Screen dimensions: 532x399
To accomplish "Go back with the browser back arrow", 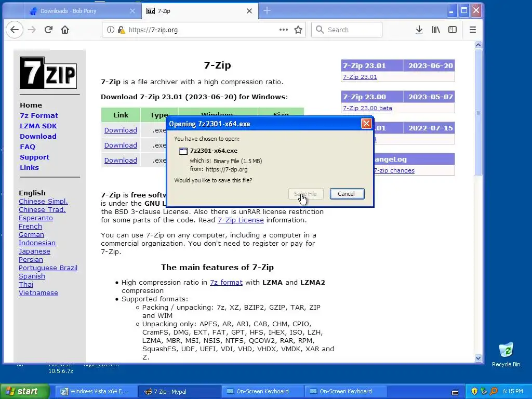I will (x=14, y=30).
